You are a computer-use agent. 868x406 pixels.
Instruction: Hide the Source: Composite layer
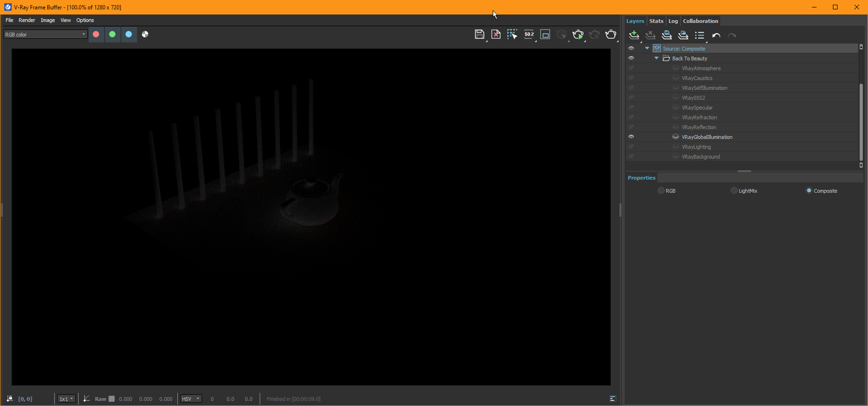(x=631, y=48)
